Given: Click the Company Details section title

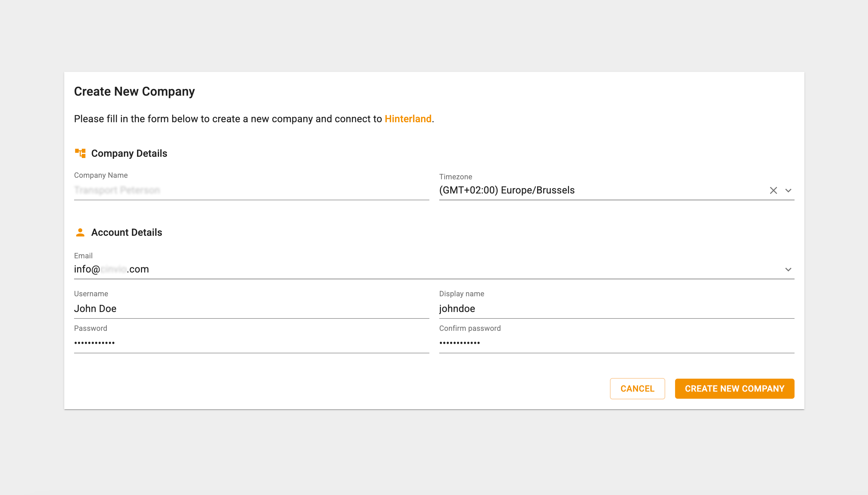Looking at the screenshot, I should 129,153.
